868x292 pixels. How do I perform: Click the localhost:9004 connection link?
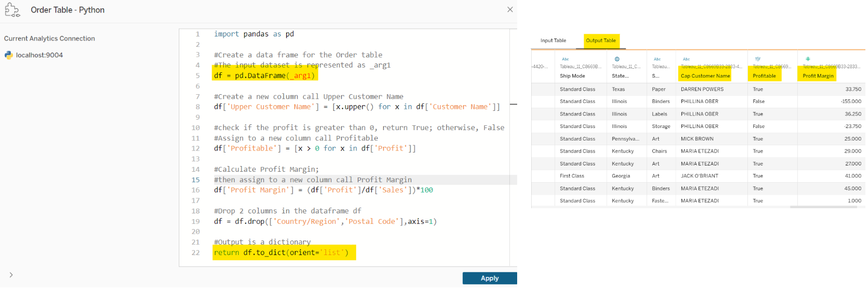tap(40, 55)
